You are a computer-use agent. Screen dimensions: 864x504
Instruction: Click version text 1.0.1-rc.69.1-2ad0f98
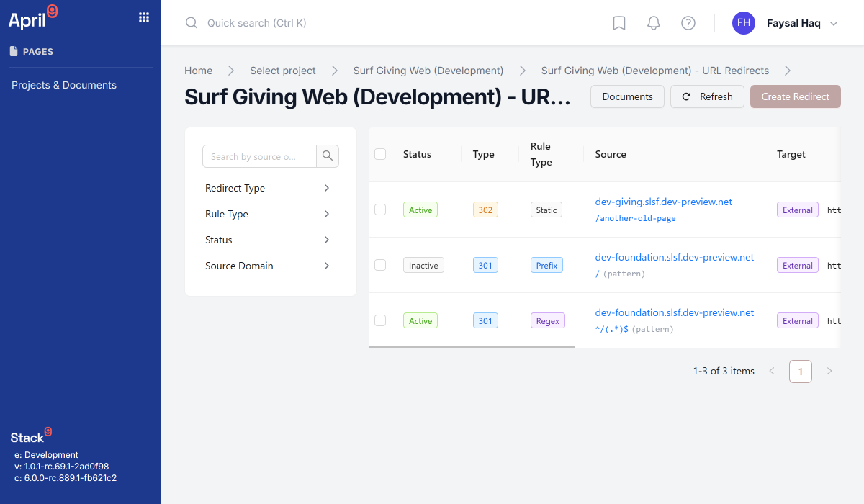click(x=62, y=467)
